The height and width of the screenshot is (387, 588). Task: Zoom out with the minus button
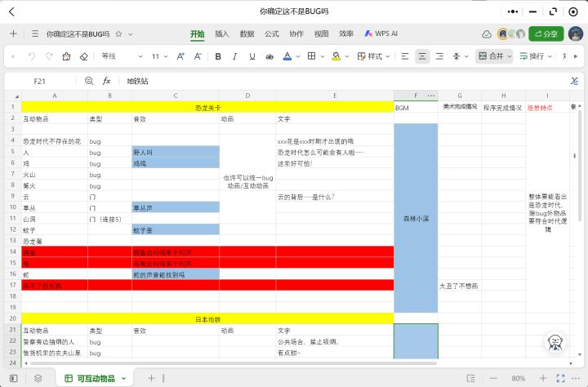pyautogui.click(x=493, y=378)
